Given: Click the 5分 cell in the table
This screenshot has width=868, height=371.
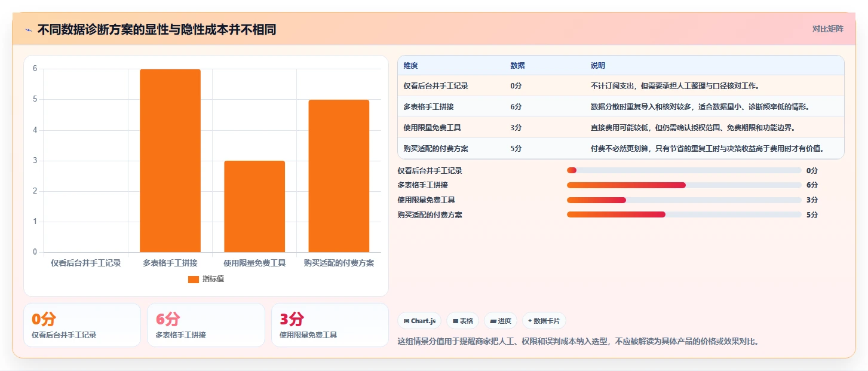Looking at the screenshot, I should (x=516, y=149).
